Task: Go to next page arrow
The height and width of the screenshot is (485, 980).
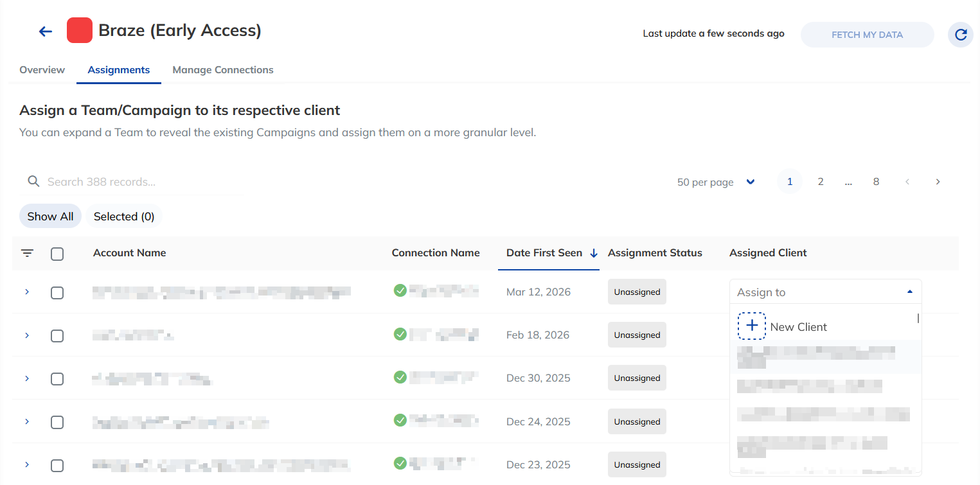Action: click(x=938, y=182)
